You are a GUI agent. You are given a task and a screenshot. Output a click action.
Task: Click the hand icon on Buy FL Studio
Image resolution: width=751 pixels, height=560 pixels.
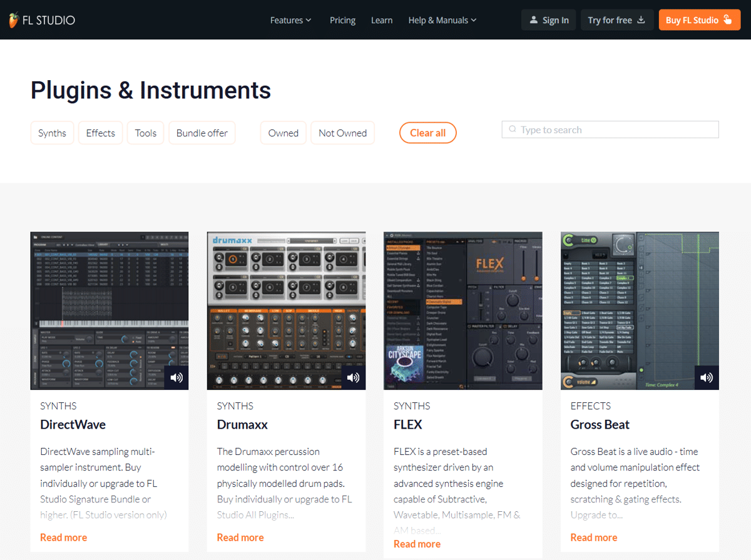pos(727,19)
